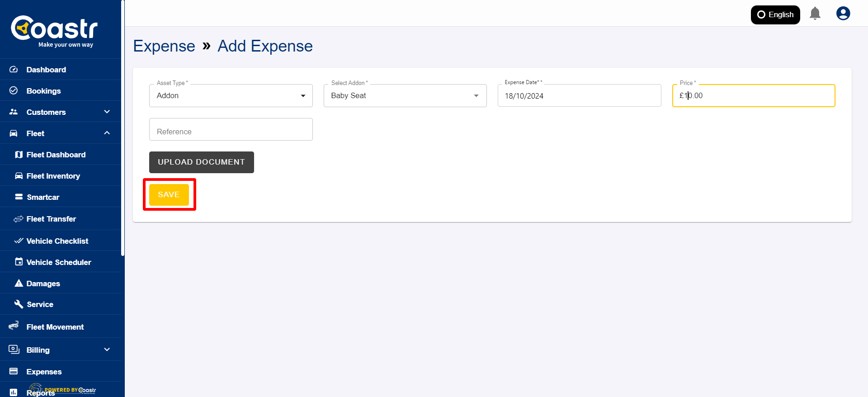
Task: Click the Upload Document button
Action: [202, 162]
